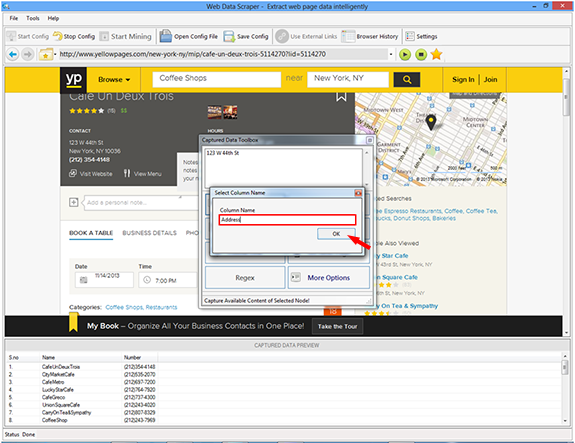The height and width of the screenshot is (443, 575).
Task: Click the yellow pages search magnifier button
Action: [x=407, y=80]
